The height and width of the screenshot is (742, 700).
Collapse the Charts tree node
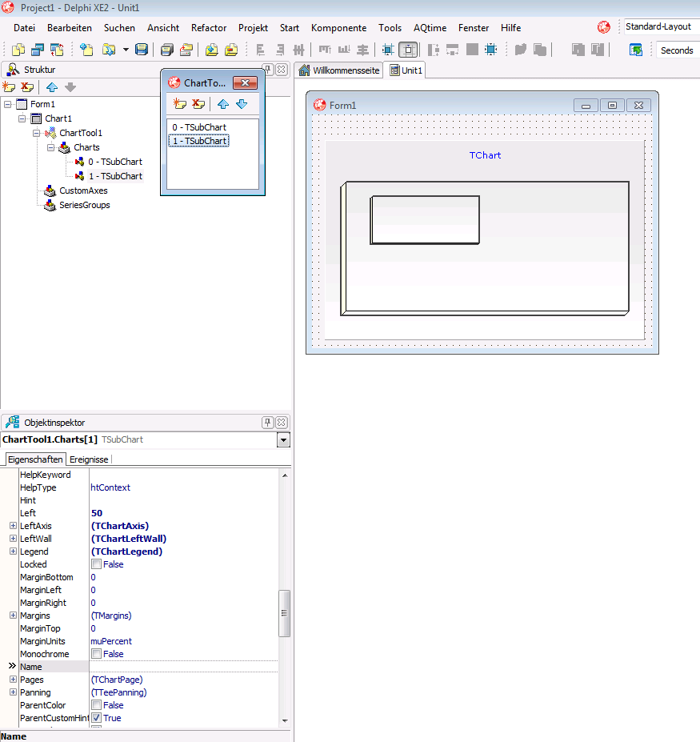50,147
